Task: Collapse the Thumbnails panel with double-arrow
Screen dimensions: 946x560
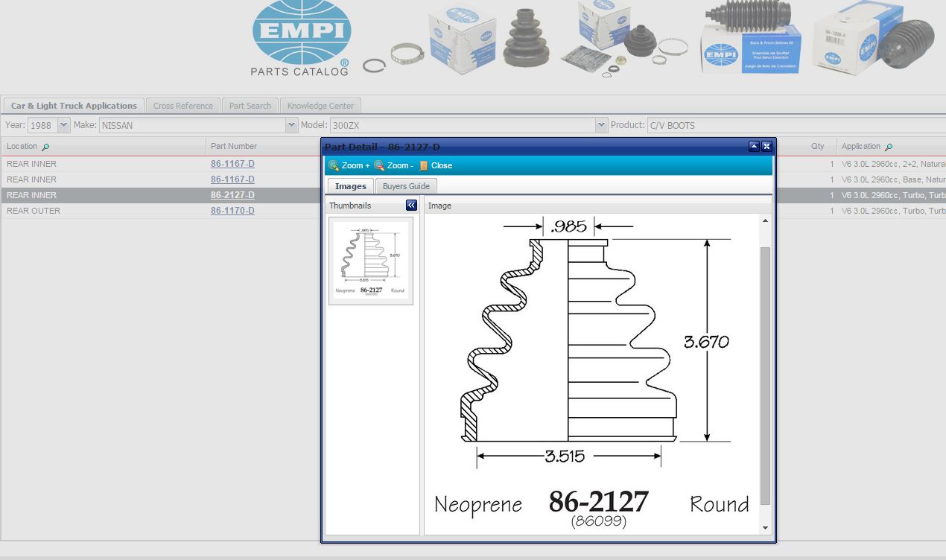Action: pyautogui.click(x=411, y=205)
